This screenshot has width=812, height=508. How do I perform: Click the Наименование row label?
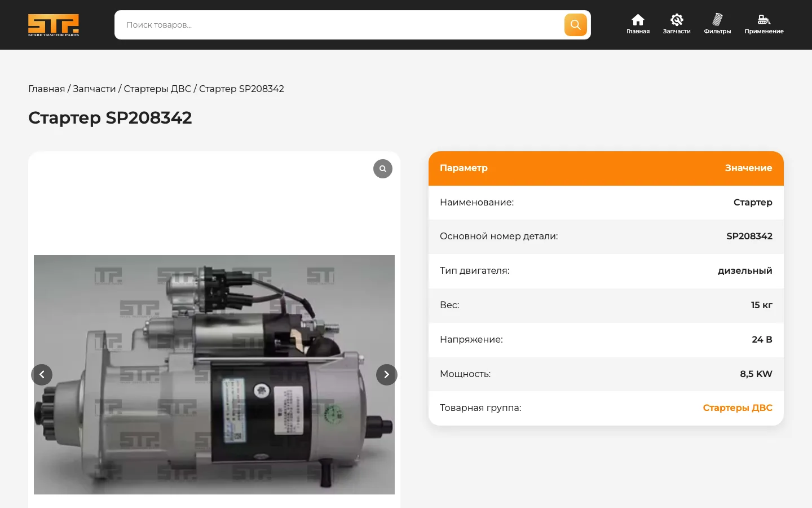coord(477,202)
